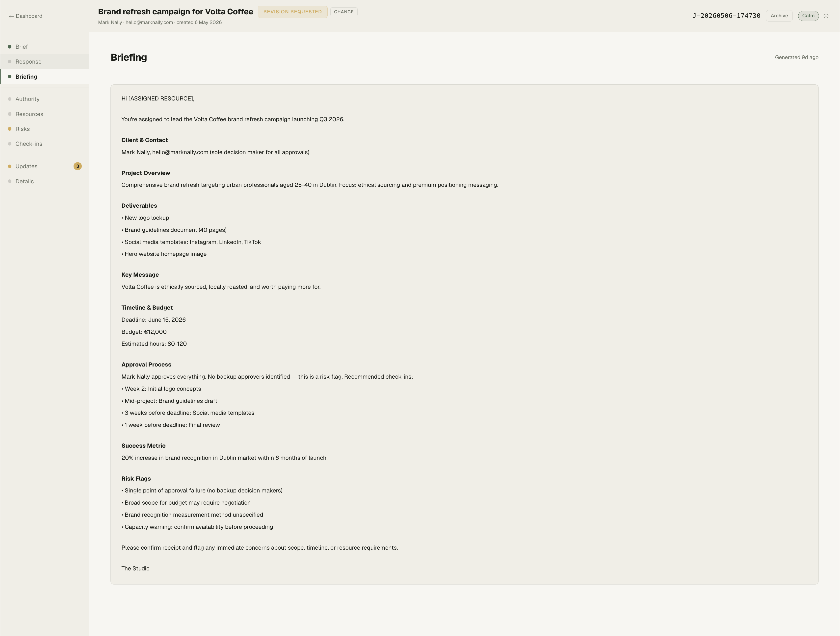Click the 'Hi [ASSIGNED RESOURCE],' greeting
The width and height of the screenshot is (840, 636).
pyautogui.click(x=157, y=99)
